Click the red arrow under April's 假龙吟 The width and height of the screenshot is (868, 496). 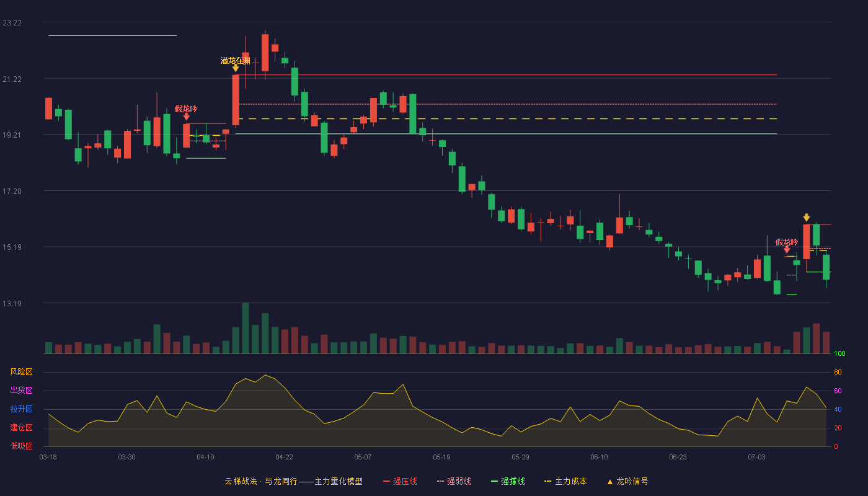point(187,117)
